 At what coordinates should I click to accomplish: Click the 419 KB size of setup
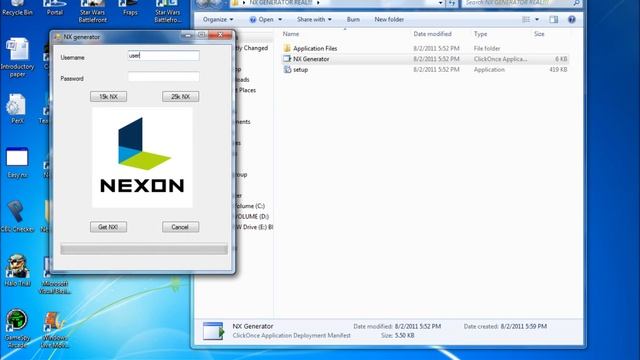point(558,70)
